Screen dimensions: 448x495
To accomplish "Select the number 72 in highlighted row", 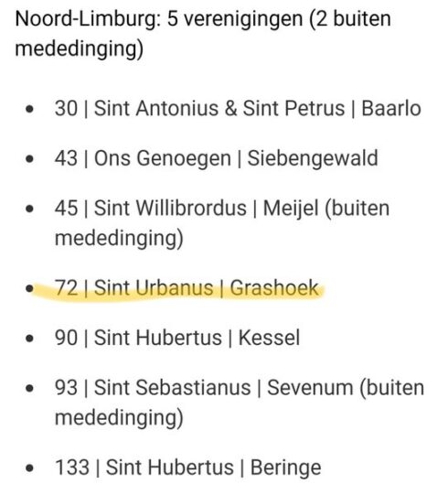I will (66, 288).
